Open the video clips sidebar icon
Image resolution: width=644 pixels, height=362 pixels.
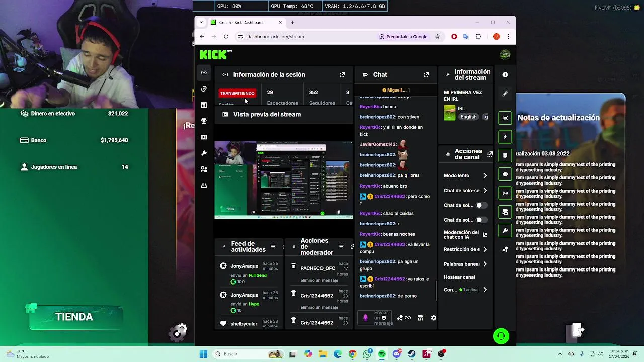tap(204, 137)
